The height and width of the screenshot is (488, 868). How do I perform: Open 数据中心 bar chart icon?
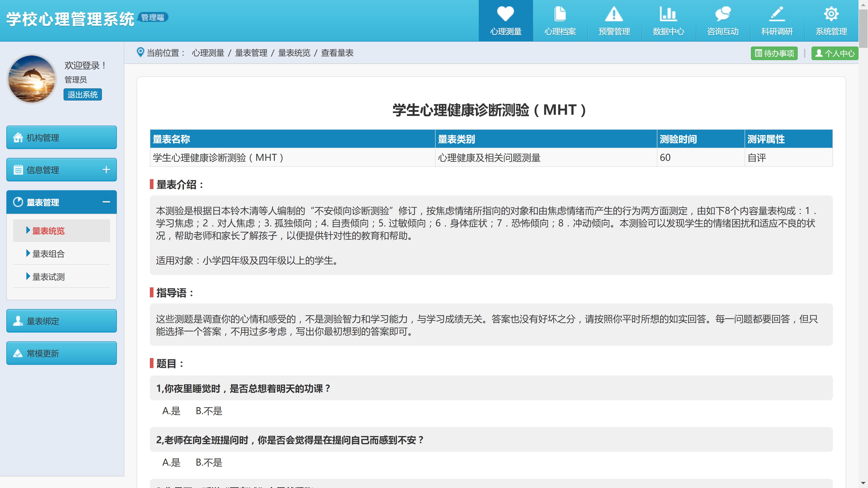click(668, 14)
